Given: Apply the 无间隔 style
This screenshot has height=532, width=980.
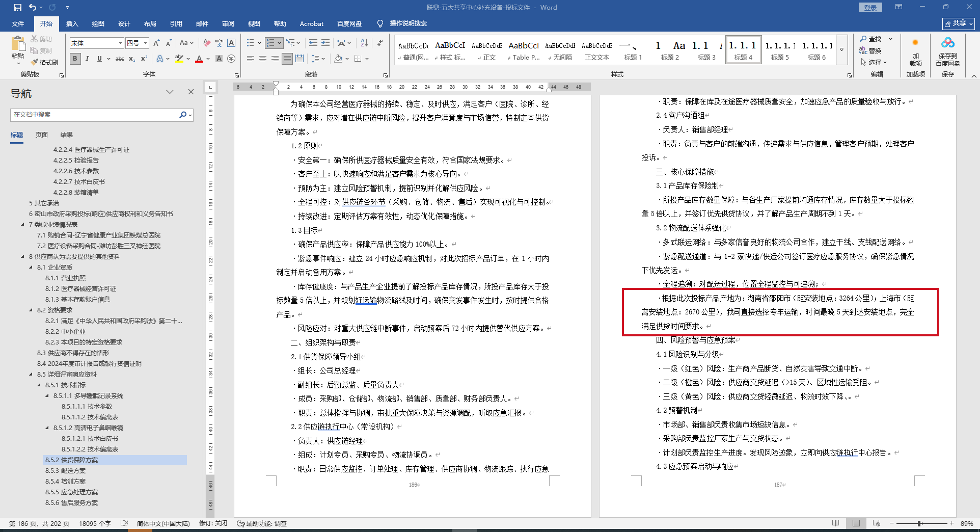Looking at the screenshot, I should (560, 50).
